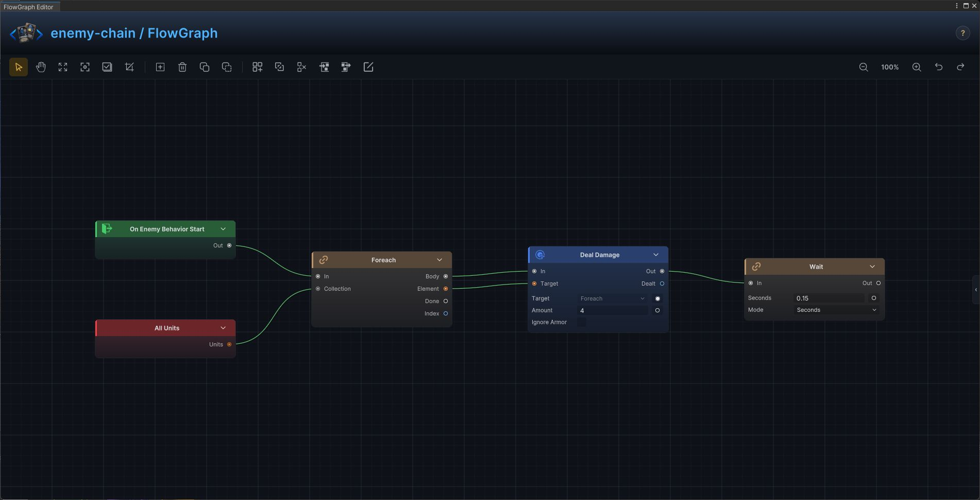Click the trash delete icon
This screenshot has width=980, height=500.
tap(182, 67)
